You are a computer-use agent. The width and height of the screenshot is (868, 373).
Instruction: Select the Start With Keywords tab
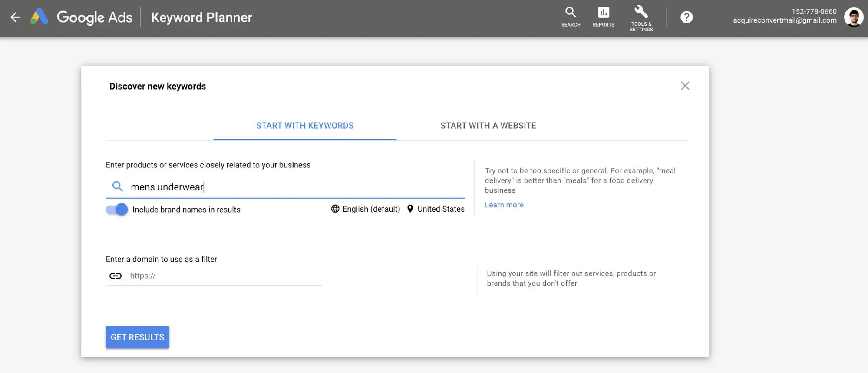tap(305, 126)
